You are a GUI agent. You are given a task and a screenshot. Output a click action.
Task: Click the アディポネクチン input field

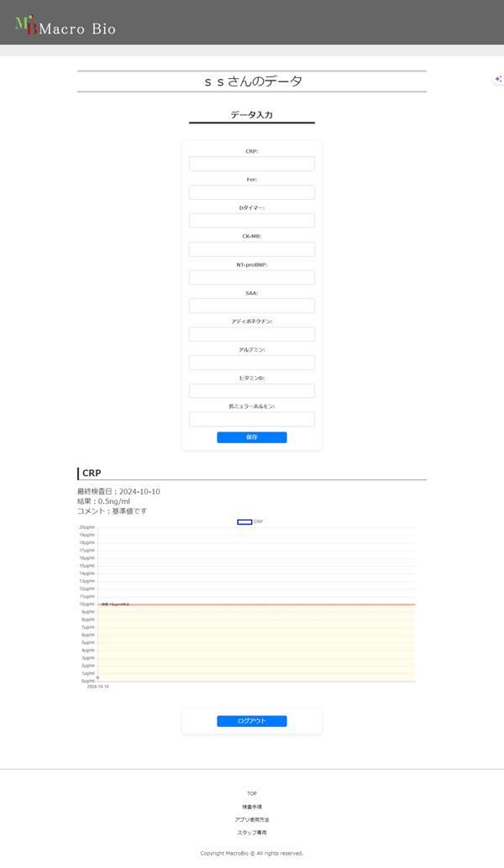pos(252,334)
